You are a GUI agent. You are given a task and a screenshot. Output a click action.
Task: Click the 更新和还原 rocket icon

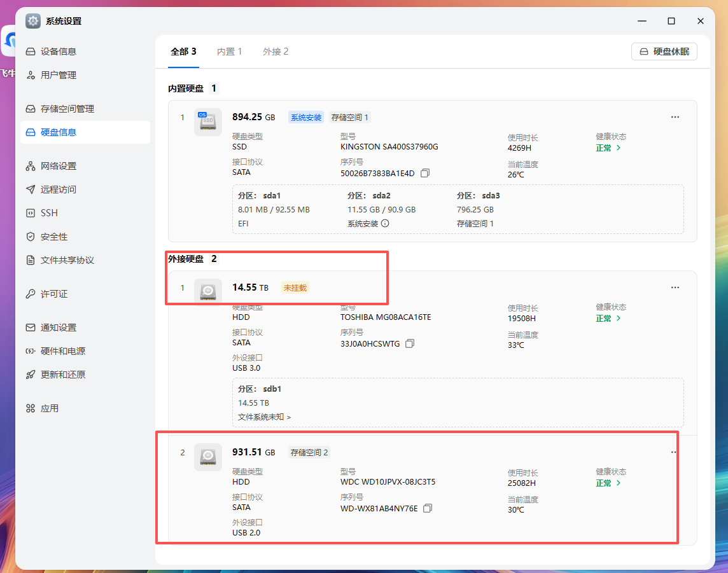[31, 375]
